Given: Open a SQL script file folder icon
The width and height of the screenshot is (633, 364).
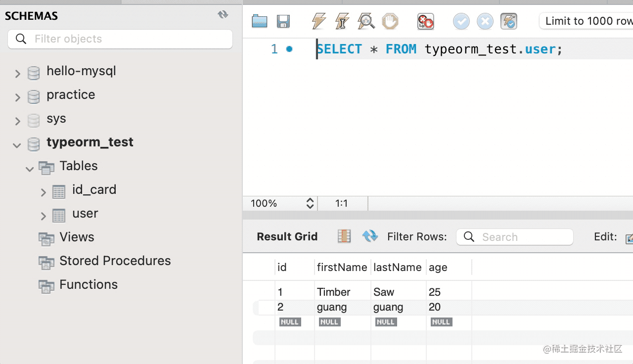Looking at the screenshot, I should [260, 21].
